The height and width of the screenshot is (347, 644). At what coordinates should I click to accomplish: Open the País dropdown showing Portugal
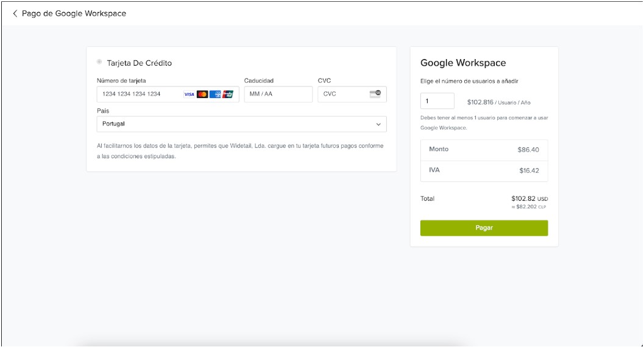click(241, 124)
